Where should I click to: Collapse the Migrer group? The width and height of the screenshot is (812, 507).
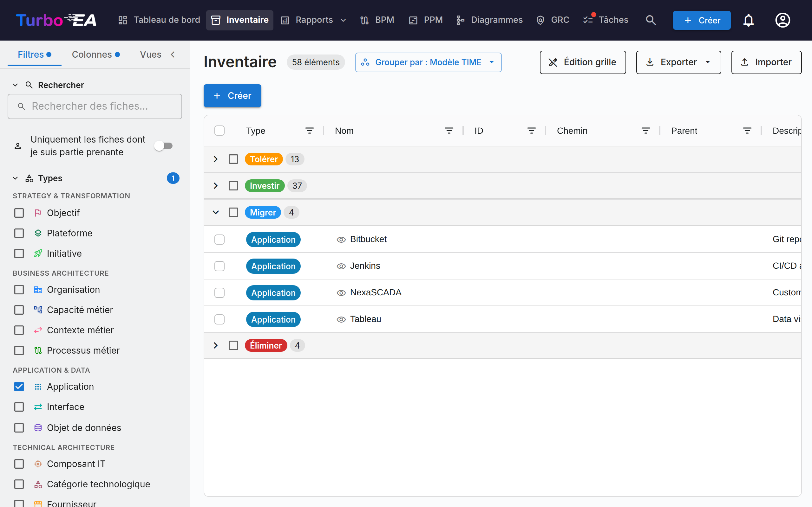tap(216, 213)
